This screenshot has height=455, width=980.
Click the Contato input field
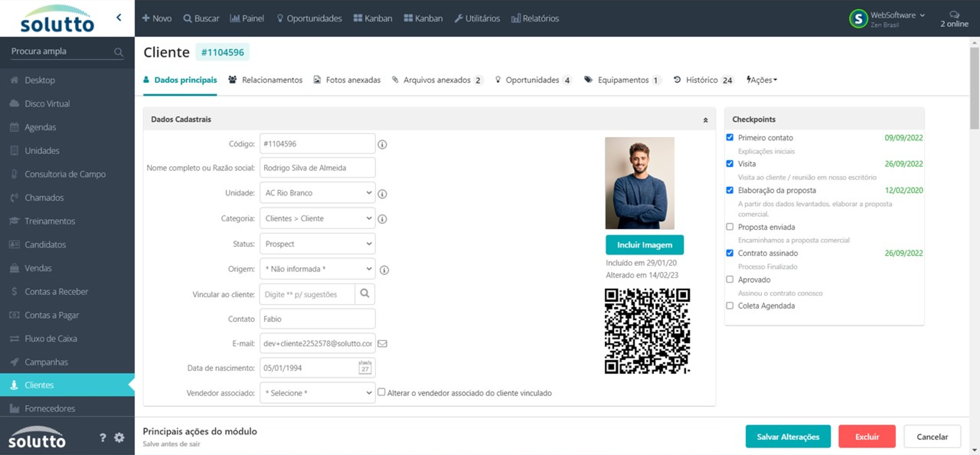pyautogui.click(x=317, y=319)
